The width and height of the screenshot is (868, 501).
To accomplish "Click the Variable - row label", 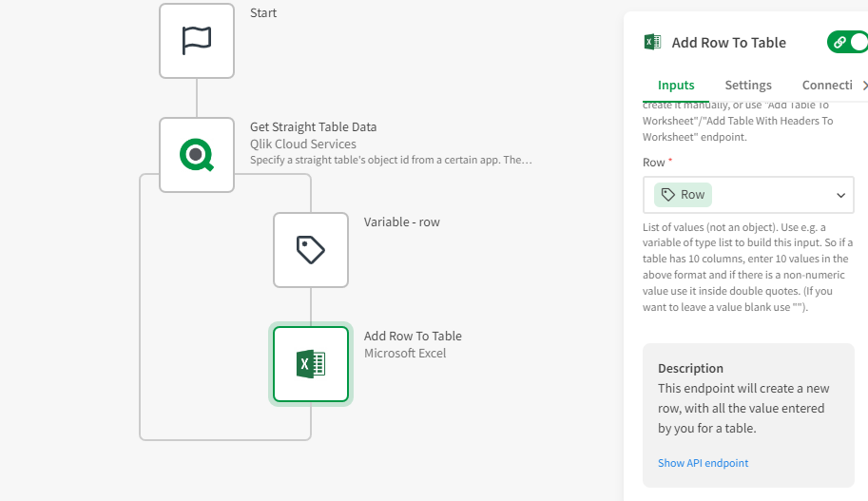I will click(x=401, y=222).
